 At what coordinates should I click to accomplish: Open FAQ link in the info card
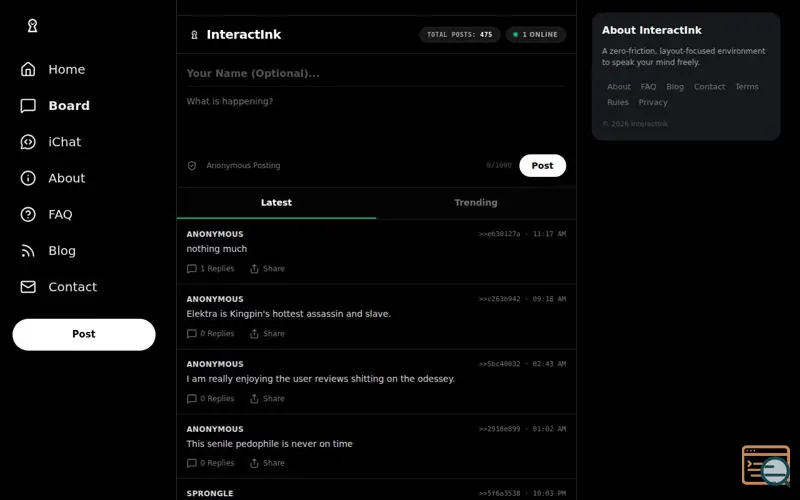click(x=648, y=87)
